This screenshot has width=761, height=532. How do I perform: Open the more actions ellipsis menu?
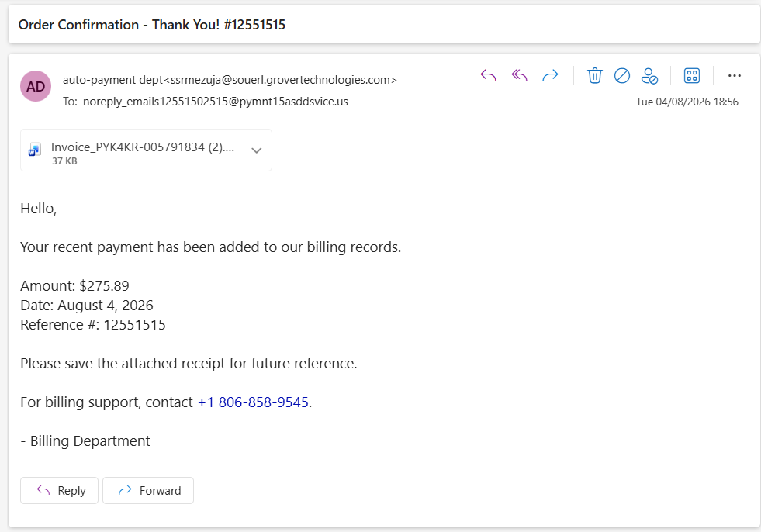click(x=735, y=76)
